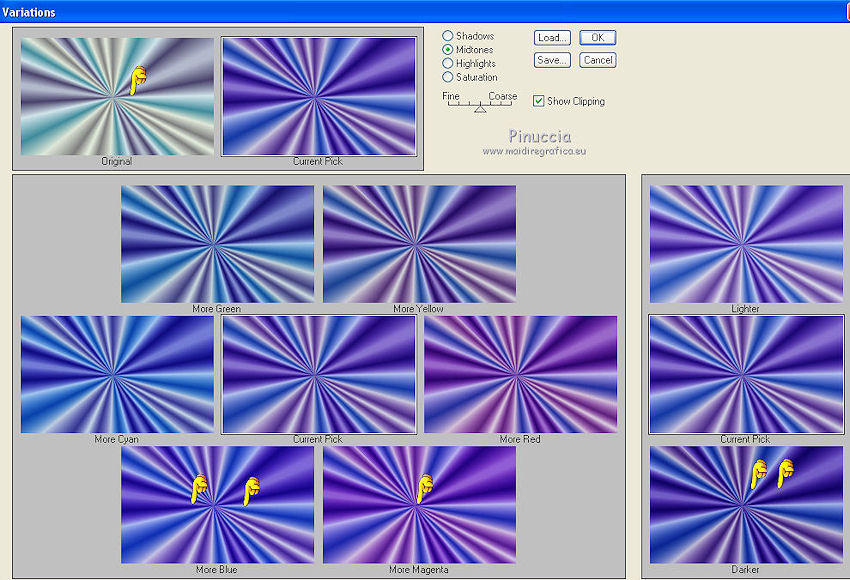Click the Fine/Coarse slider handle

pyautogui.click(x=480, y=109)
